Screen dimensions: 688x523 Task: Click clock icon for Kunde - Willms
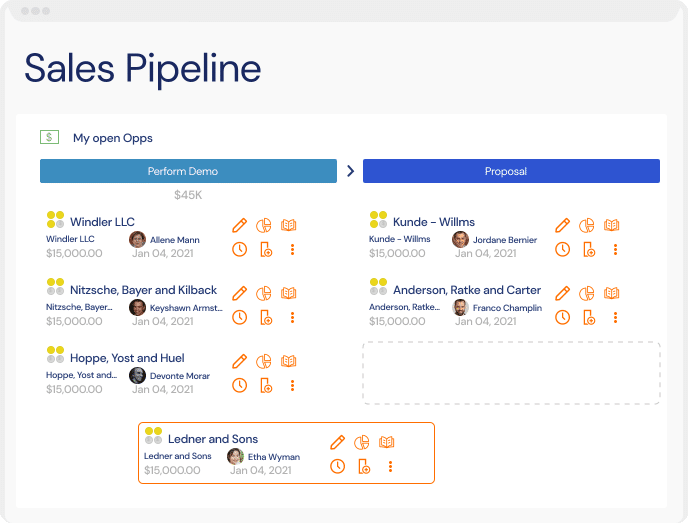click(563, 249)
